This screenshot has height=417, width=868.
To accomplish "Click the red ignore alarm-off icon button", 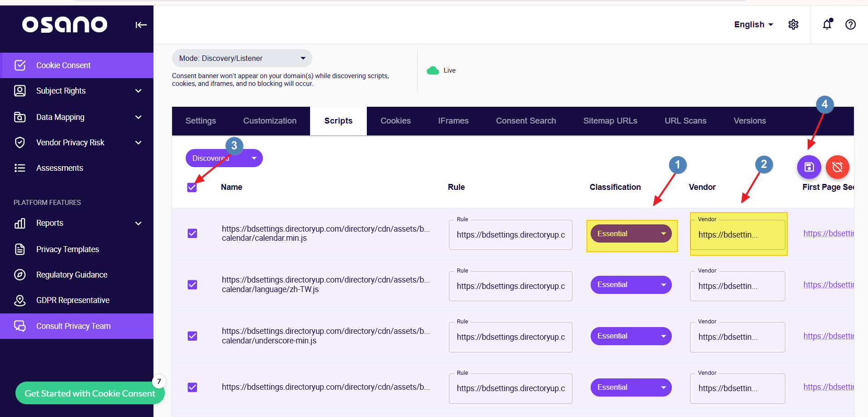I will click(837, 167).
